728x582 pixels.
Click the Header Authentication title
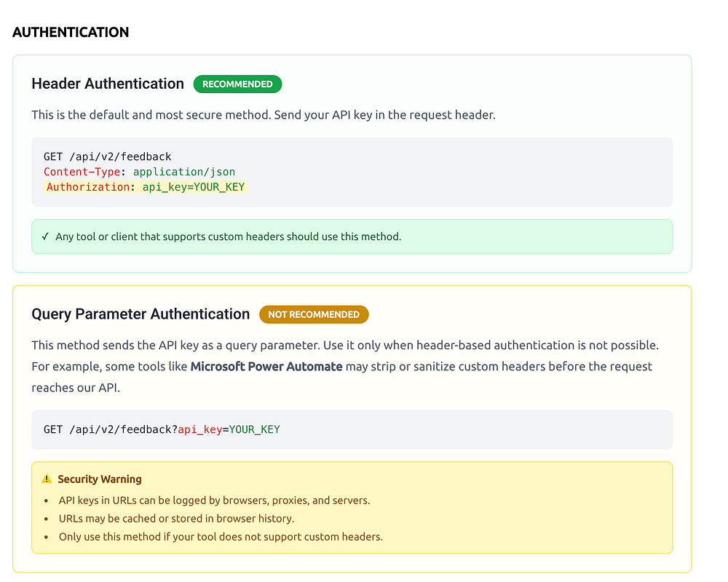108,84
